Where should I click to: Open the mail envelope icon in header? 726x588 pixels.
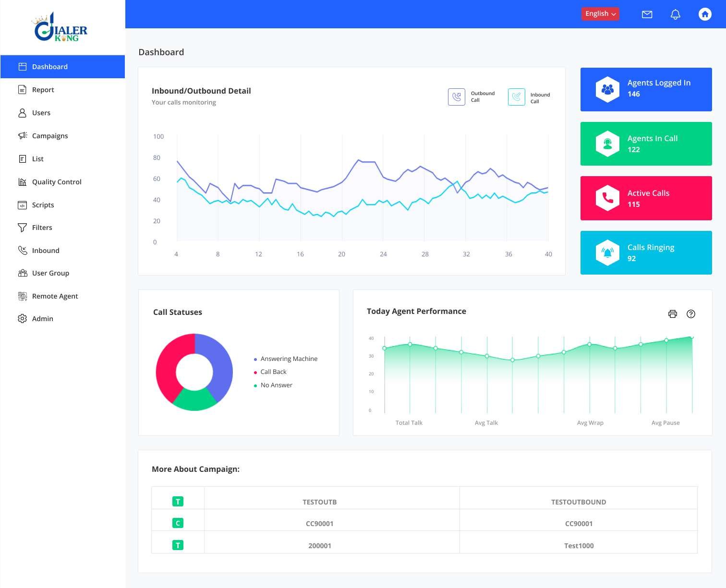point(647,14)
